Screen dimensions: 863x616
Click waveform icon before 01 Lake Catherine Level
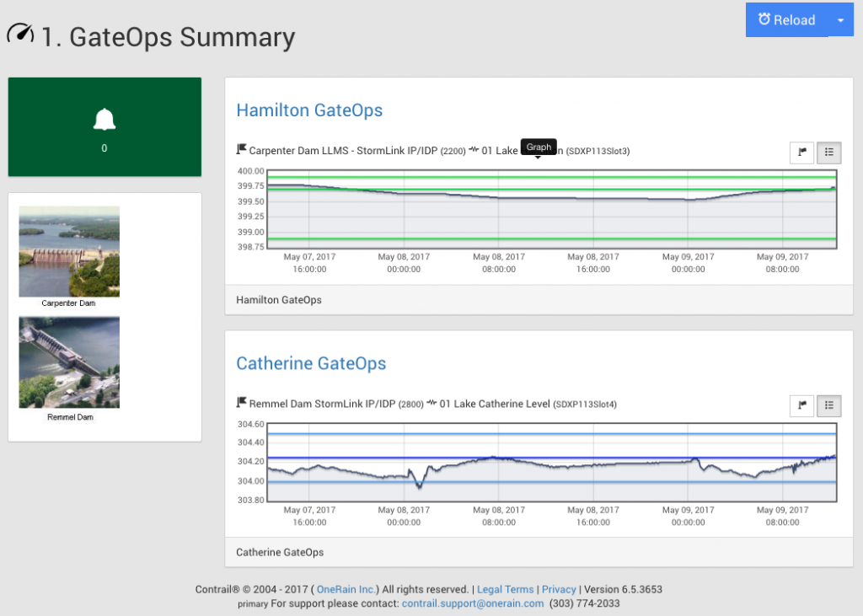coord(431,404)
